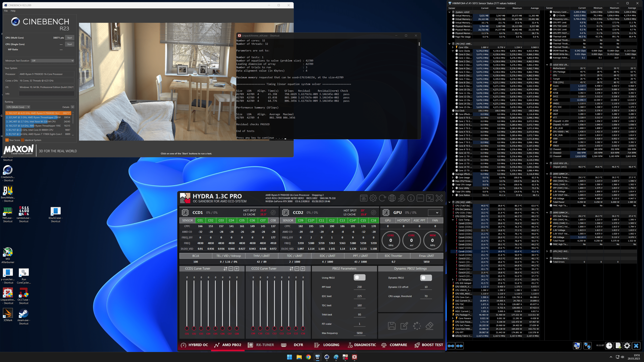Click the Hydra screenshot camera icon
The image size is (644, 362).
click(x=363, y=198)
